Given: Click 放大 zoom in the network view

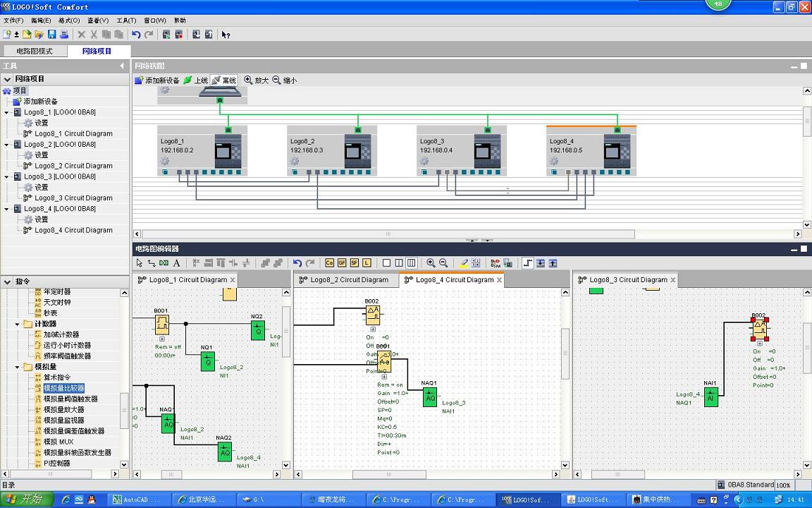Looking at the screenshot, I should coord(257,80).
